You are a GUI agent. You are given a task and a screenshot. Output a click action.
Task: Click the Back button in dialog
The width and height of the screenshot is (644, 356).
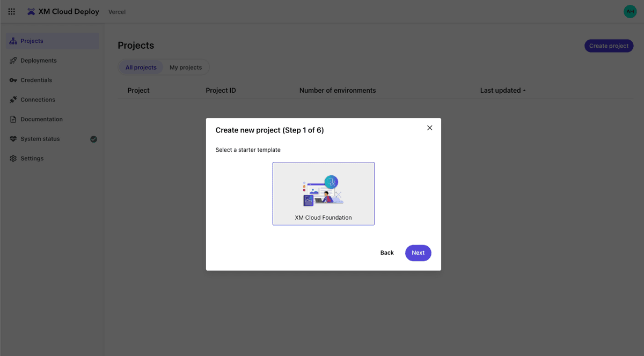coord(387,253)
